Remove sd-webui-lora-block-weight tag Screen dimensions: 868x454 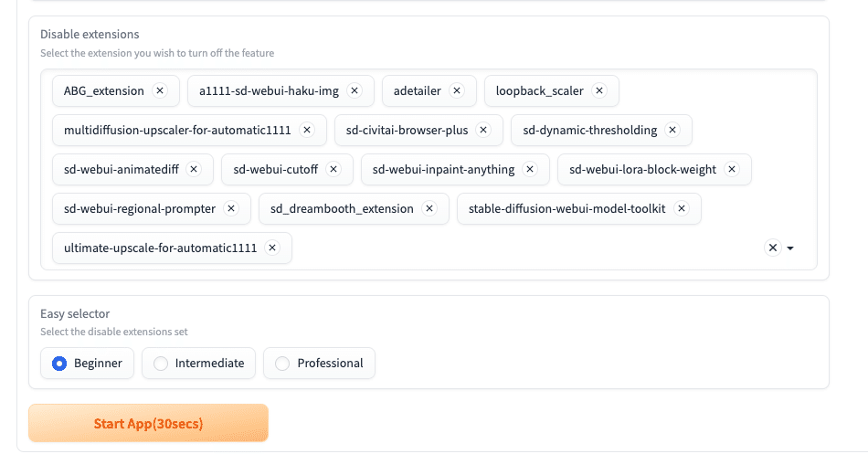pos(732,169)
